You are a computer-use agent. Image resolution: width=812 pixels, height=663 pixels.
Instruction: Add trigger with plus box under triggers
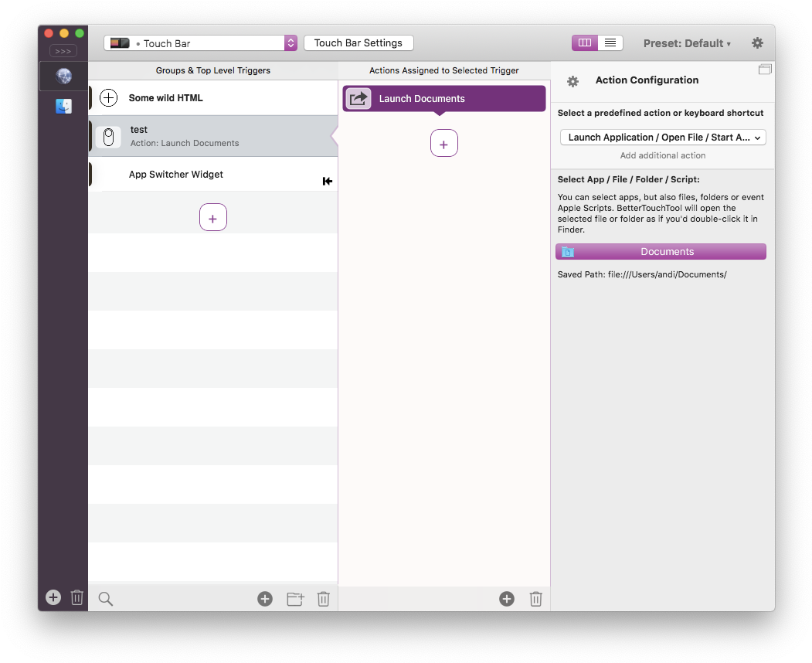212,218
